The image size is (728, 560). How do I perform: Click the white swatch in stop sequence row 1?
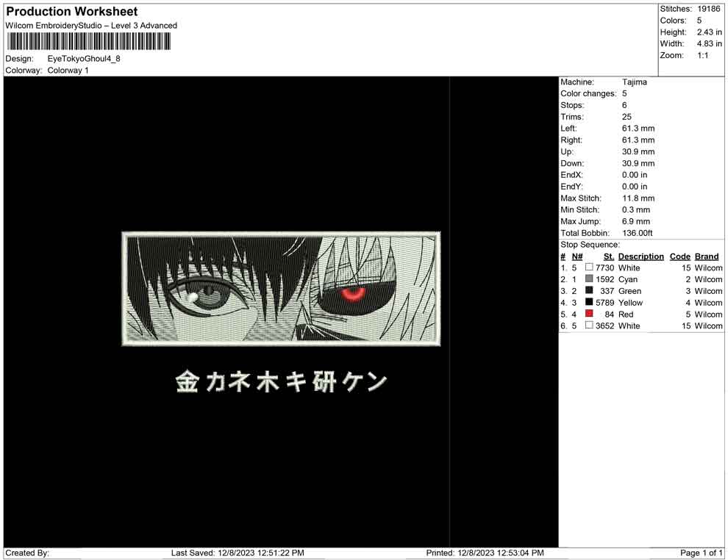tap(589, 268)
